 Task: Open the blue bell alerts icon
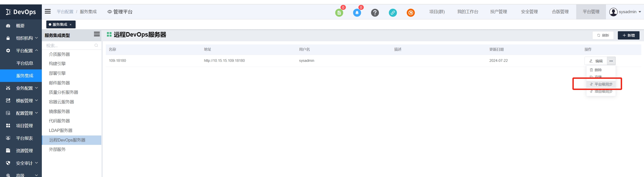357,13
